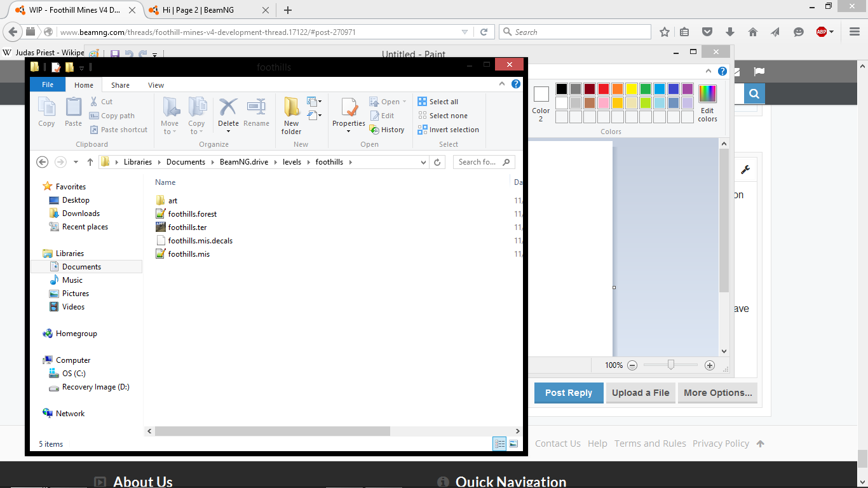Click the Firefox Hello chat smiley icon
The width and height of the screenshot is (868, 488).
pos(799,32)
